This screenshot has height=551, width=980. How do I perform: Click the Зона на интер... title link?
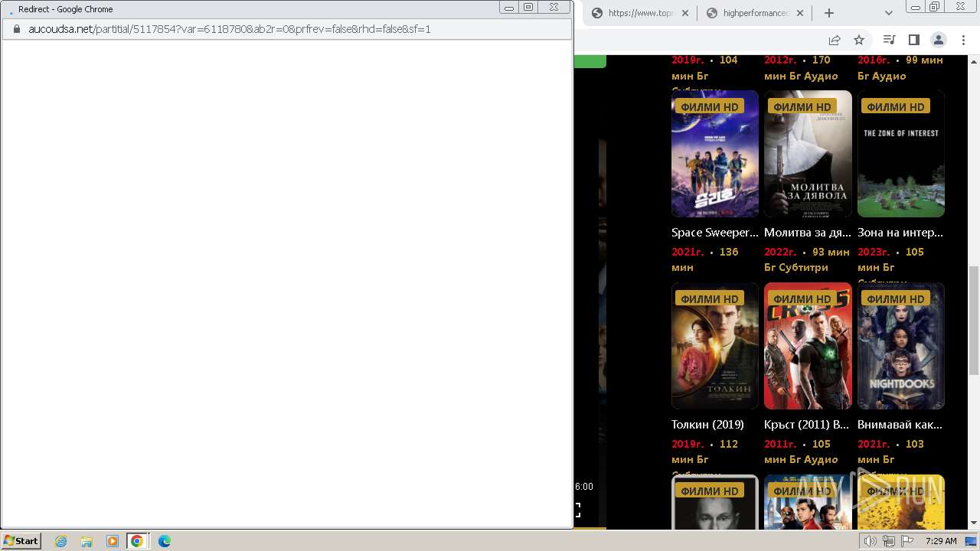900,233
